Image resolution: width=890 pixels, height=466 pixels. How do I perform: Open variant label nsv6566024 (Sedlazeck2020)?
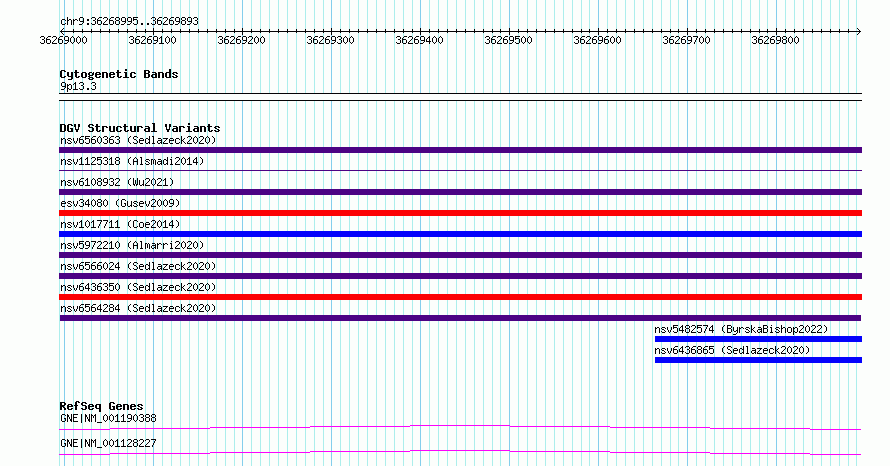138,266
